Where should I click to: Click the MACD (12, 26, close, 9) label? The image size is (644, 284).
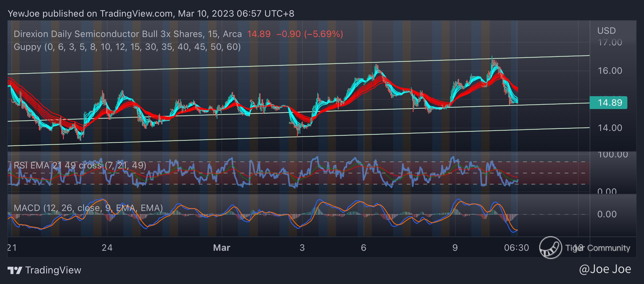coord(88,208)
